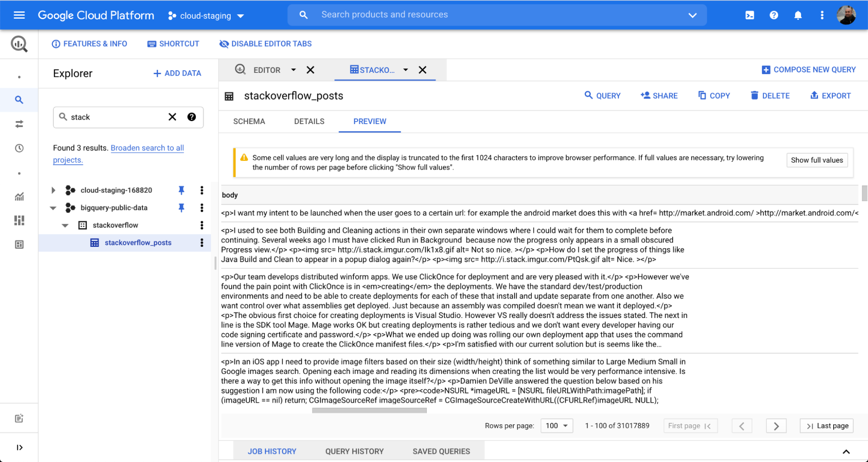Click FEATURES & INFO
868x462 pixels.
tap(89, 44)
